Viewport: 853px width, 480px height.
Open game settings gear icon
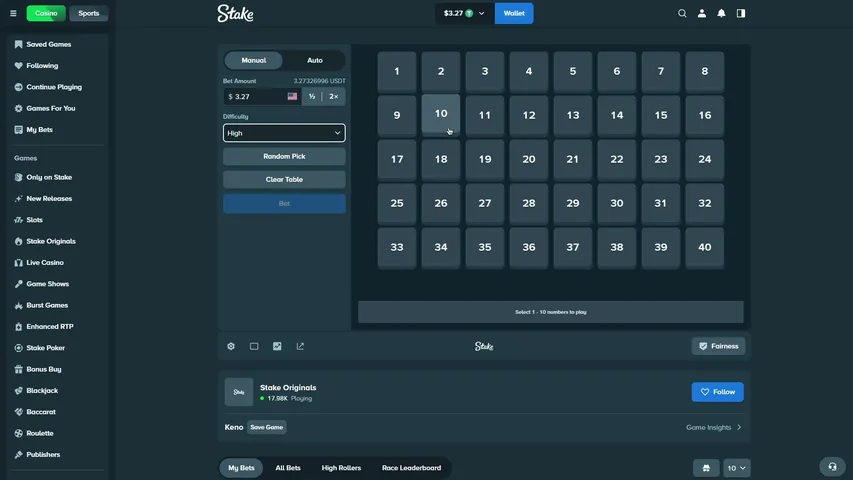click(231, 346)
